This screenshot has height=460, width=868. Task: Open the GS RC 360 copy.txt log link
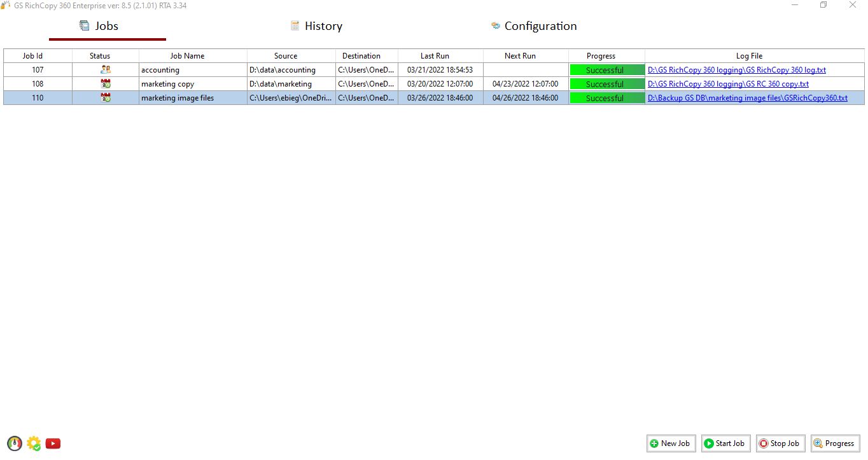pyautogui.click(x=728, y=84)
